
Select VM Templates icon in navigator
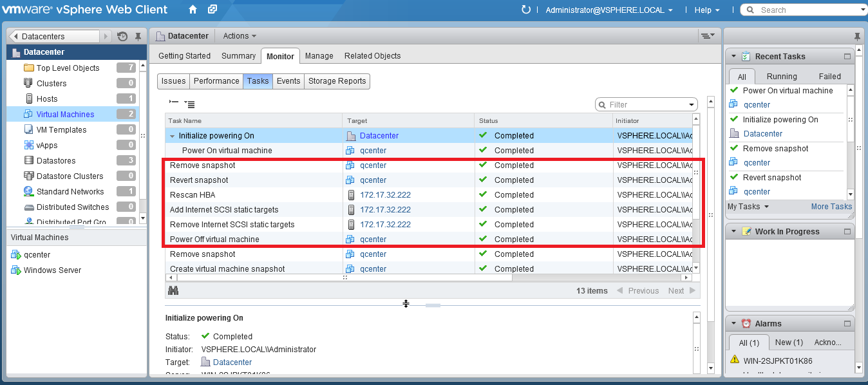point(28,129)
